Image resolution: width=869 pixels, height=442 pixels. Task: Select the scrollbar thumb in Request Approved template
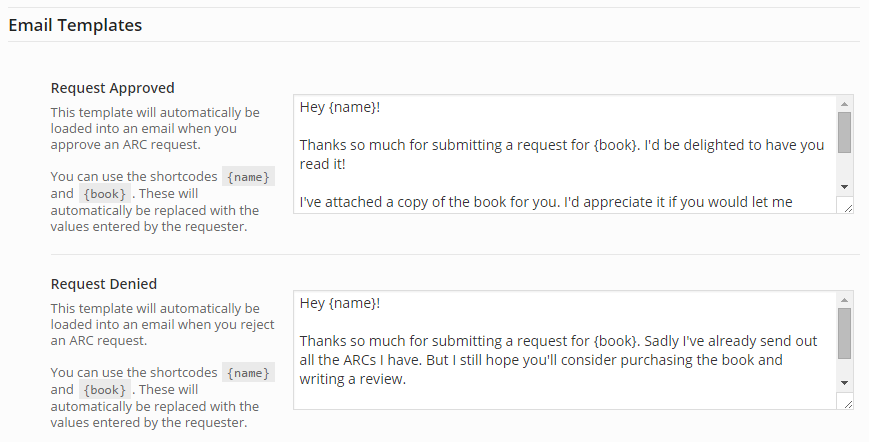coord(845,132)
